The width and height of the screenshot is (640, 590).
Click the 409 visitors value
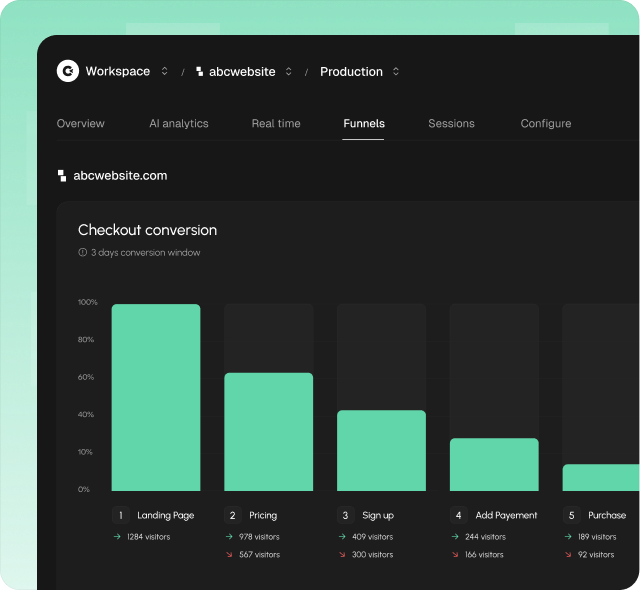pyautogui.click(x=373, y=537)
